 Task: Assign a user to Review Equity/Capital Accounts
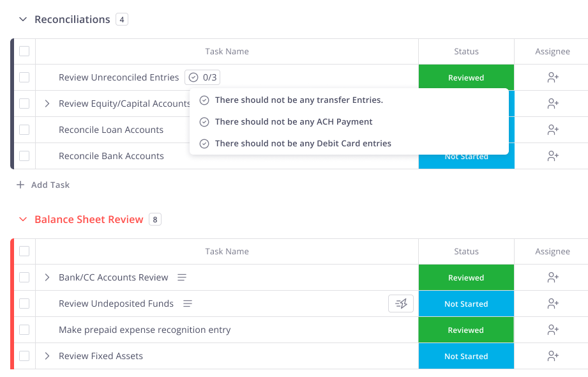pos(553,104)
